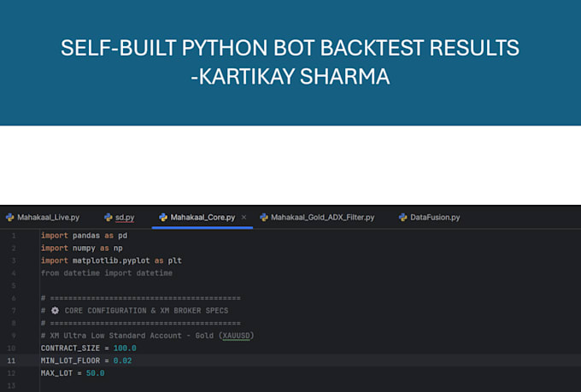
Task: Click the 'import pandas as pd' line
Action: click(84, 236)
